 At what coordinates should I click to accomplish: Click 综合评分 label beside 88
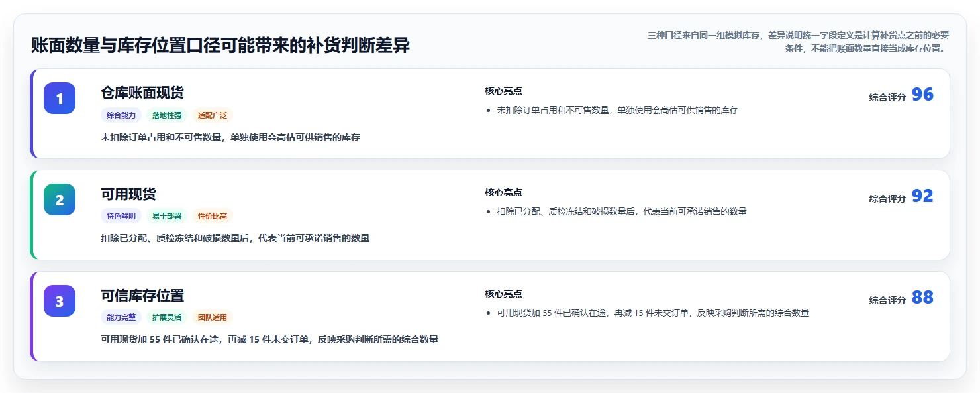click(887, 300)
